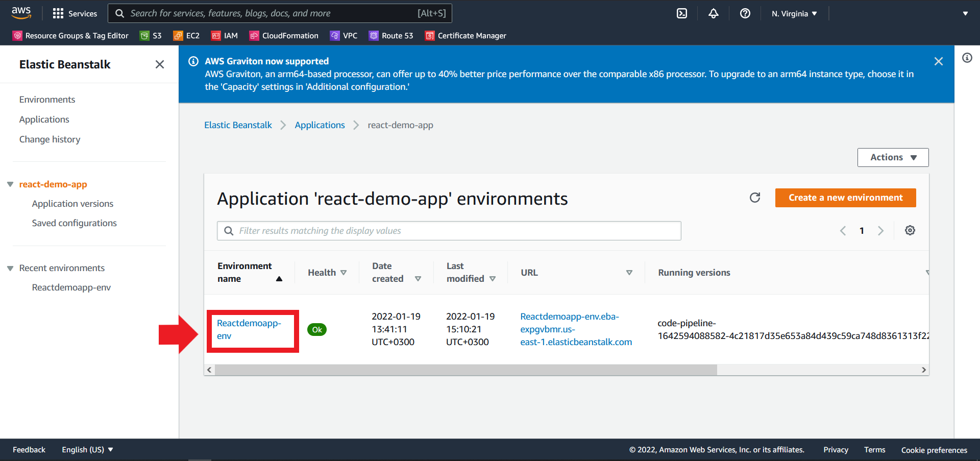
Task: Open Change history from sidebar
Action: (50, 139)
